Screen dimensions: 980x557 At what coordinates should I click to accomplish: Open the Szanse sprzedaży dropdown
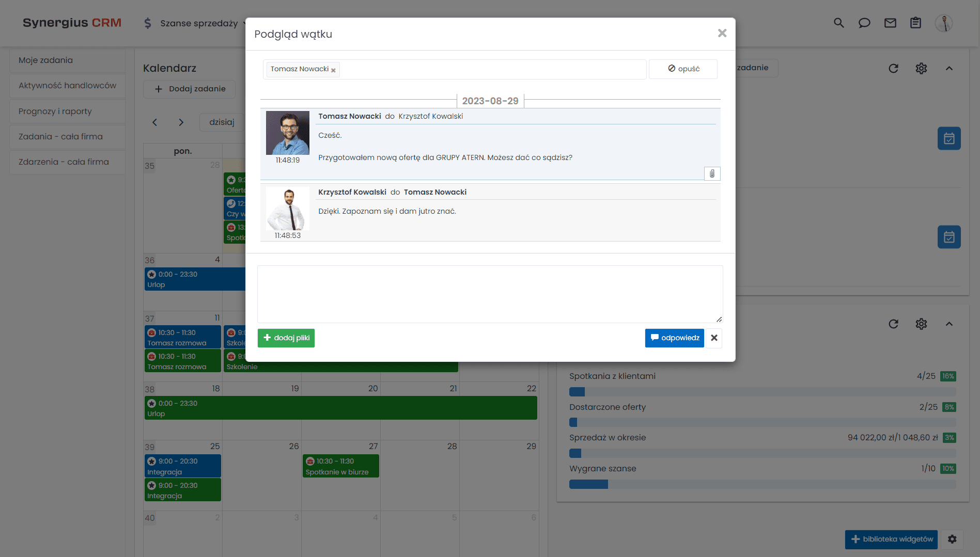coord(199,23)
